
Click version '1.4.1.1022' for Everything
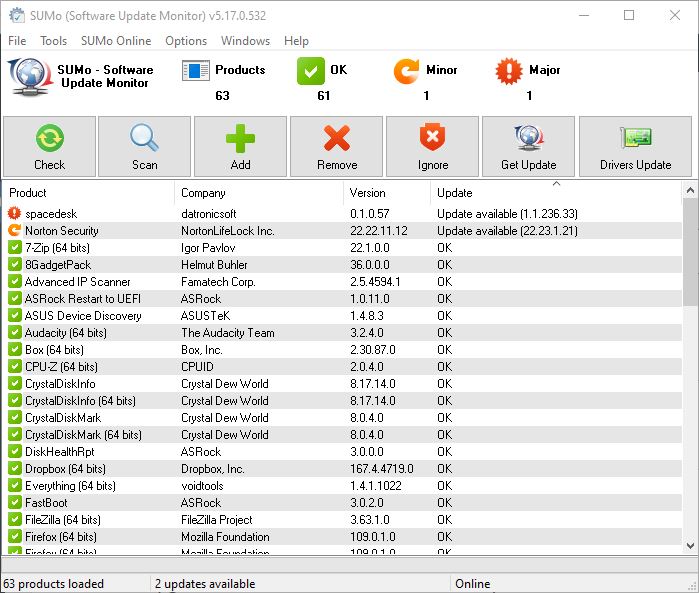tap(375, 486)
